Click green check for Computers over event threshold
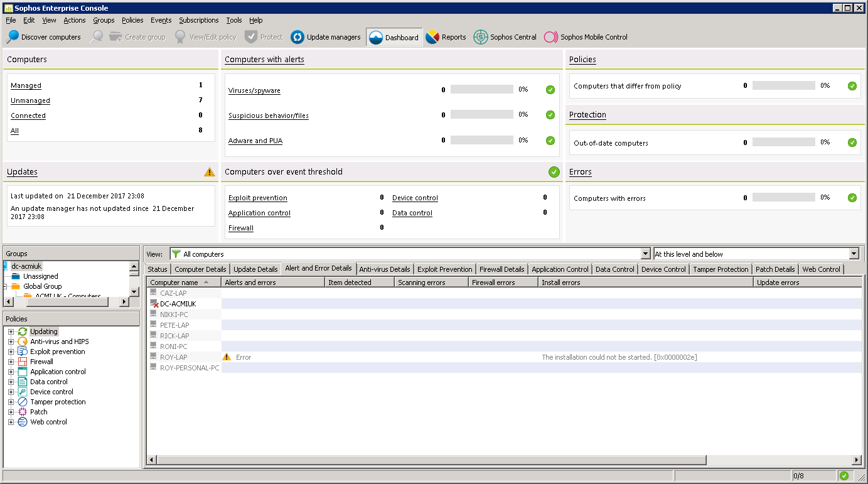This screenshot has height=484, width=868. coord(554,172)
